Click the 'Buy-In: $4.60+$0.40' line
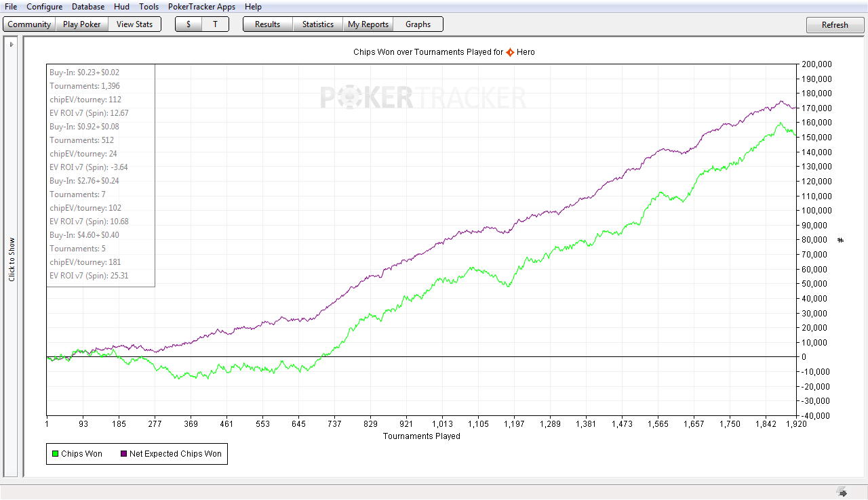The width and height of the screenshot is (868, 500). coord(84,235)
